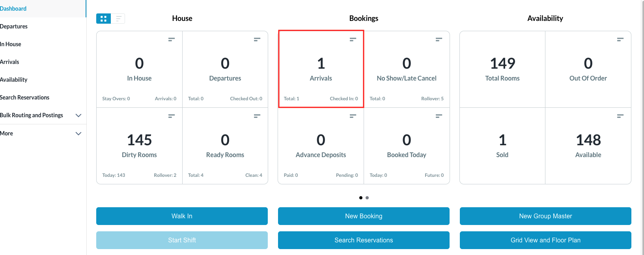The height and width of the screenshot is (255, 644).
Task: Click the Walk In button
Action: [x=182, y=216]
